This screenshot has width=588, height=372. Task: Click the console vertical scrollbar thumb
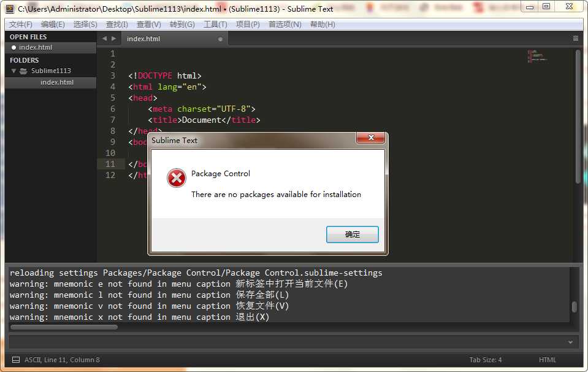tap(575, 307)
